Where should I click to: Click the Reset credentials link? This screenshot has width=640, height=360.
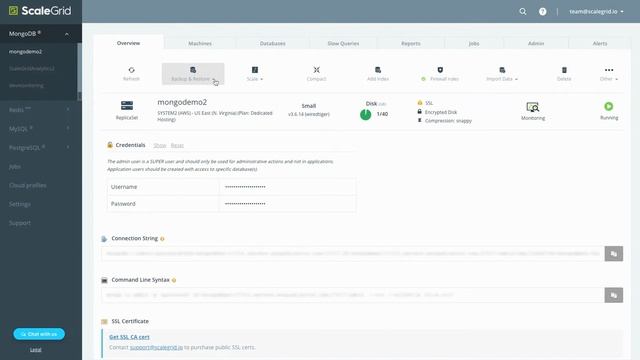pos(177,145)
